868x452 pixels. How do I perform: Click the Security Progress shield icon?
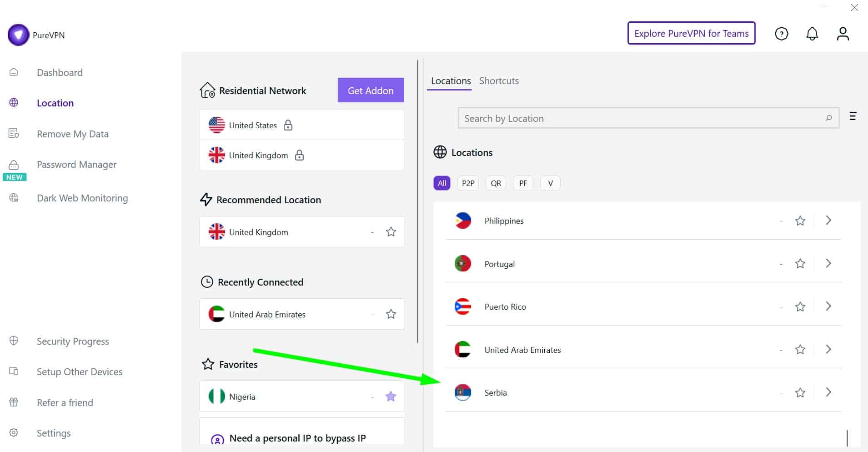point(14,341)
